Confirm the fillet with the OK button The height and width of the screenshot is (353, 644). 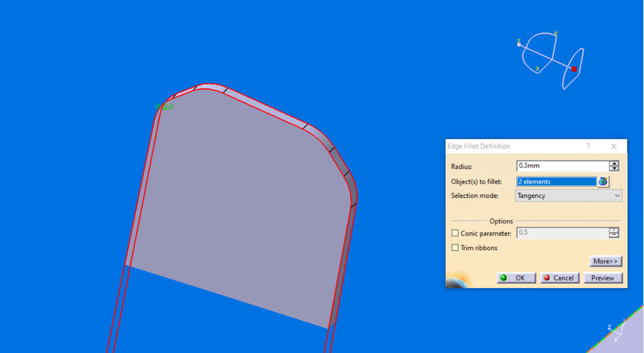pos(513,277)
